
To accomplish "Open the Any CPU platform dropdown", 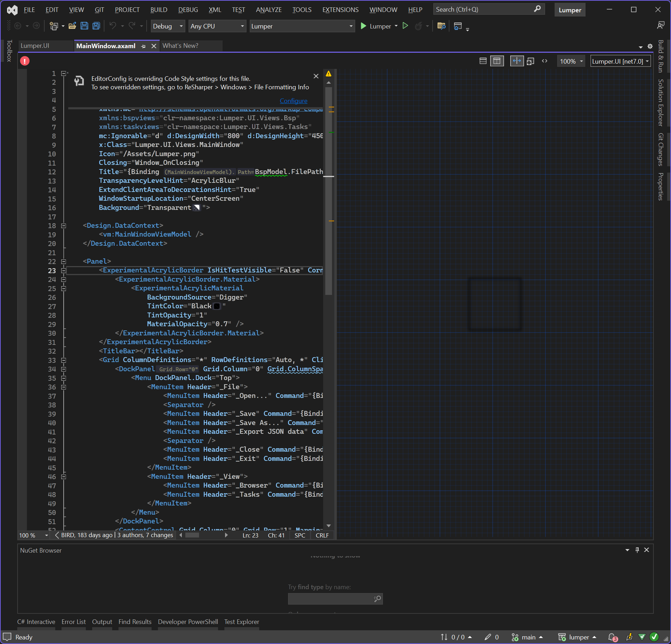I will (x=217, y=26).
